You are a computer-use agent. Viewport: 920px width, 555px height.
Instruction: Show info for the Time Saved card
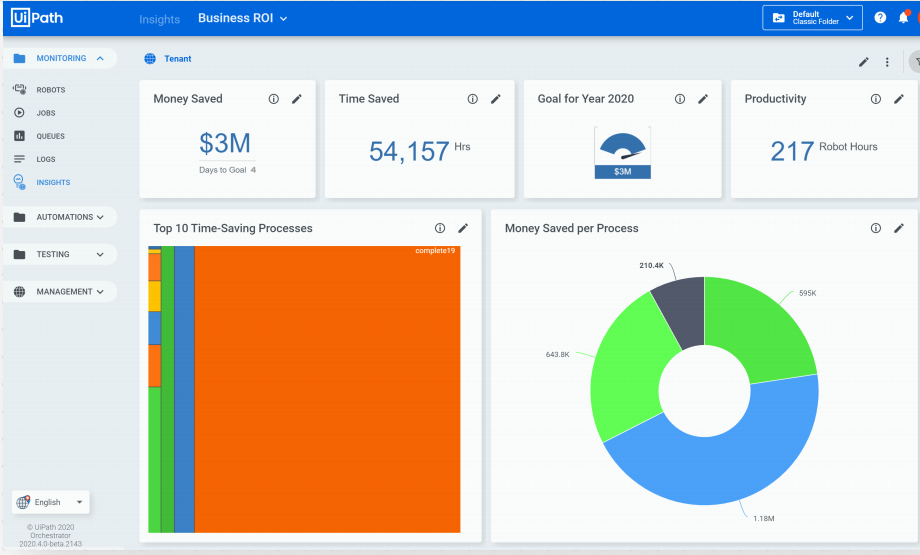[x=472, y=99]
